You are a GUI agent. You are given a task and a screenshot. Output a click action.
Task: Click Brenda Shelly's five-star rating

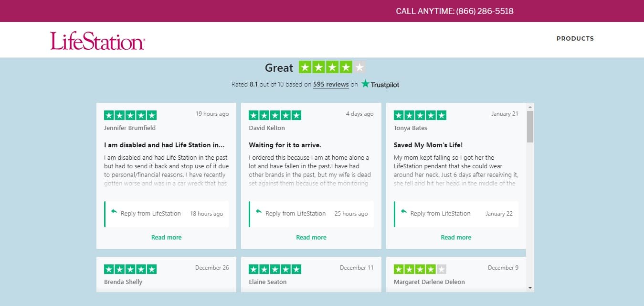(130, 269)
